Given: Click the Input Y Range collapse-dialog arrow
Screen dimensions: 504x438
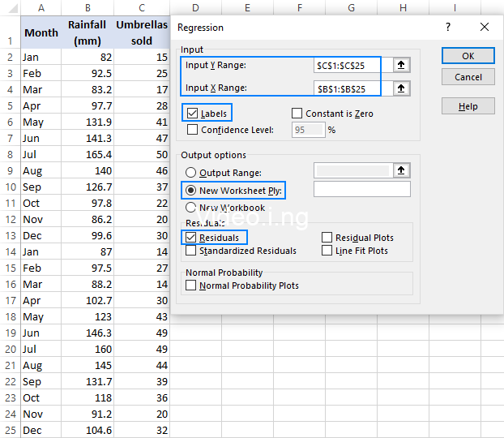Looking at the screenshot, I should [401, 66].
